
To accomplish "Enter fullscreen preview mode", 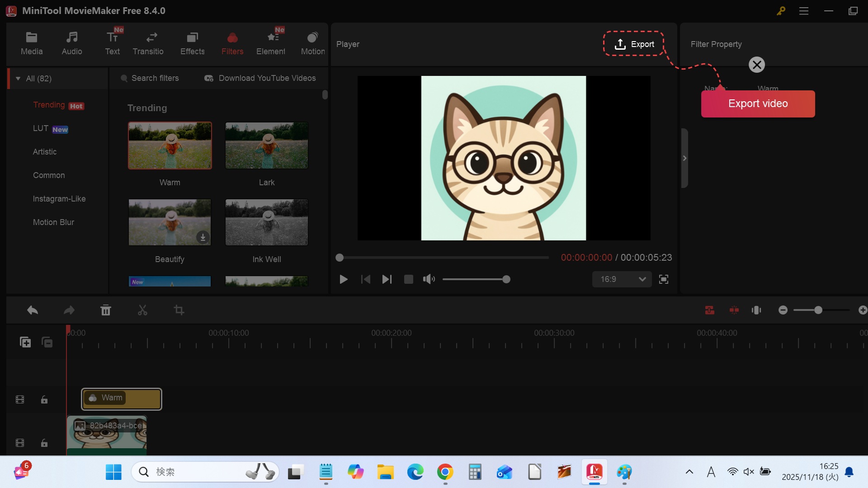I will click(664, 279).
